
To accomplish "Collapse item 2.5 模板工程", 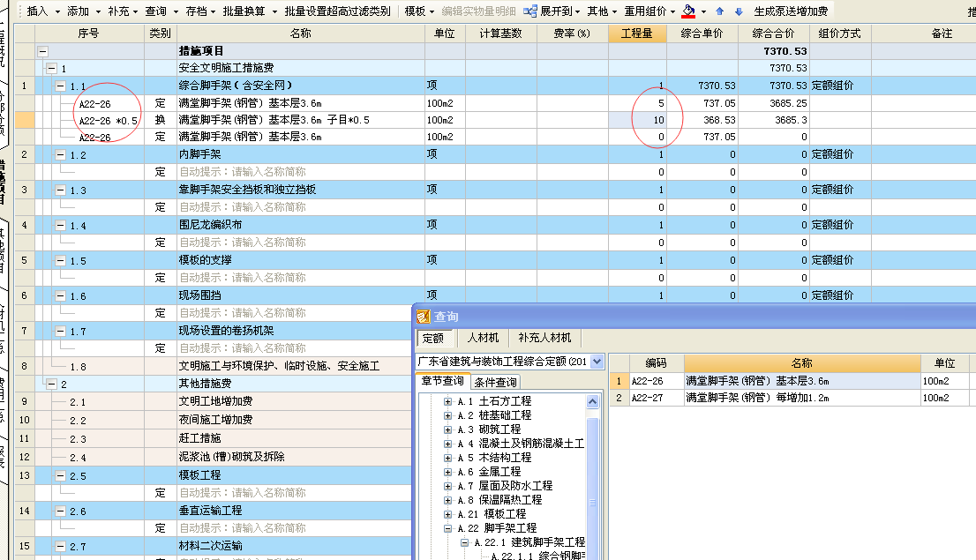I will (x=60, y=475).
